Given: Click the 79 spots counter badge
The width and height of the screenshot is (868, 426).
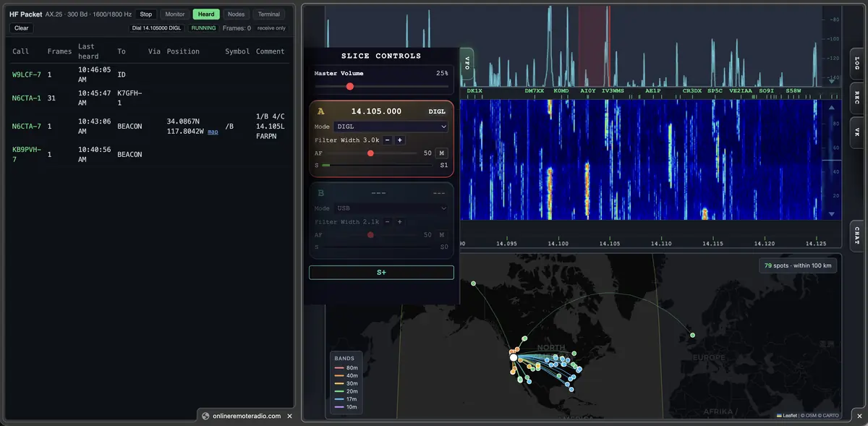Looking at the screenshot, I should (x=798, y=265).
